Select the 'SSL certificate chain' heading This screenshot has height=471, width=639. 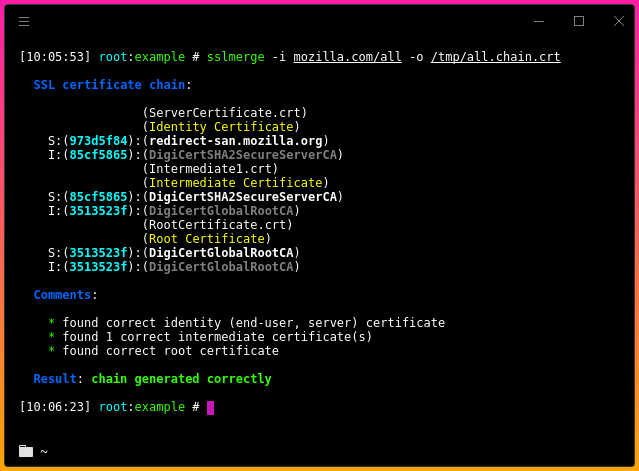pyautogui.click(x=109, y=85)
